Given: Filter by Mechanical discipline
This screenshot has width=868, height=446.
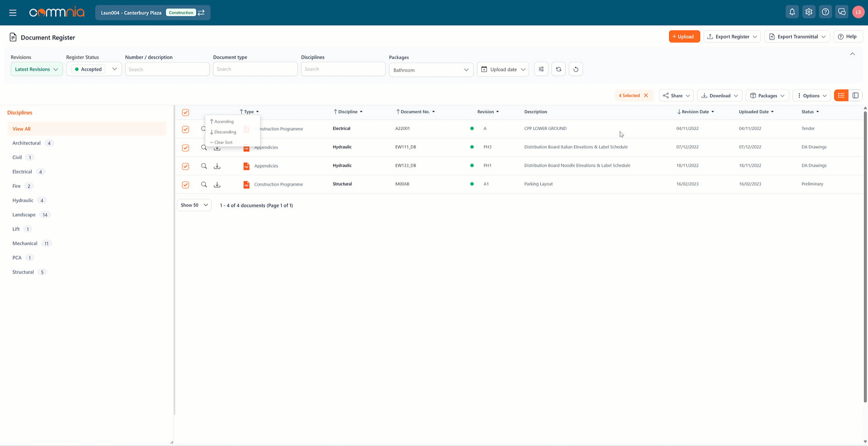Looking at the screenshot, I should [25, 243].
